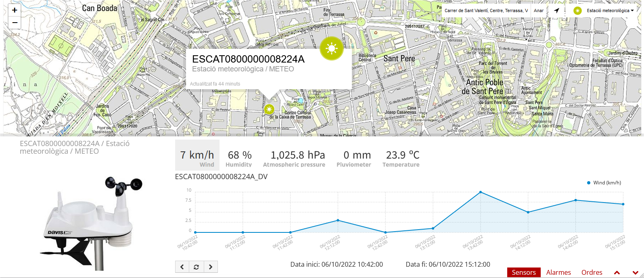This screenshot has width=644, height=278.
Task: Click the Actualitzat fa 44 minuts text
Action: [215, 84]
